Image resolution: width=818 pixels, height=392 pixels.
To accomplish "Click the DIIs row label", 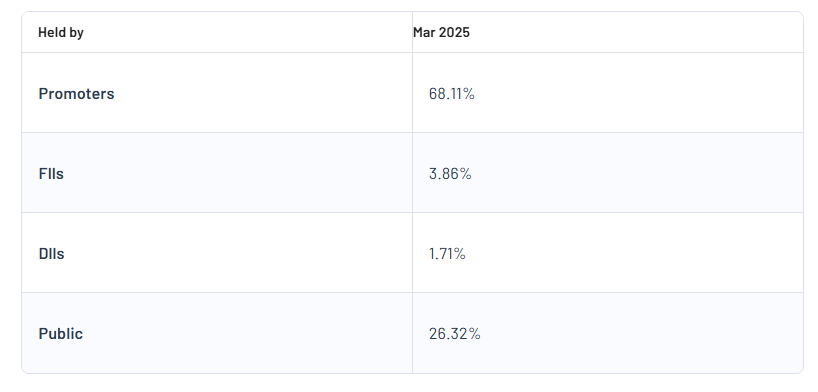I will pyautogui.click(x=52, y=254).
